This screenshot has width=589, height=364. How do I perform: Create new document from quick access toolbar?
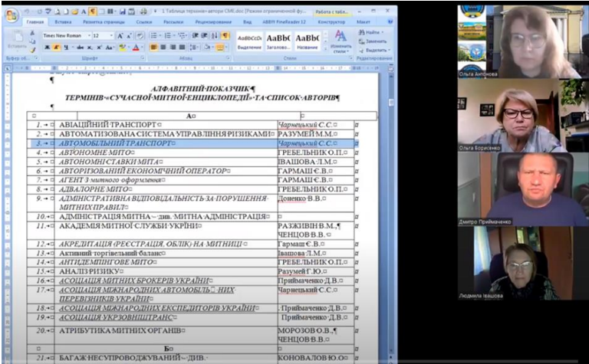(x=66, y=11)
